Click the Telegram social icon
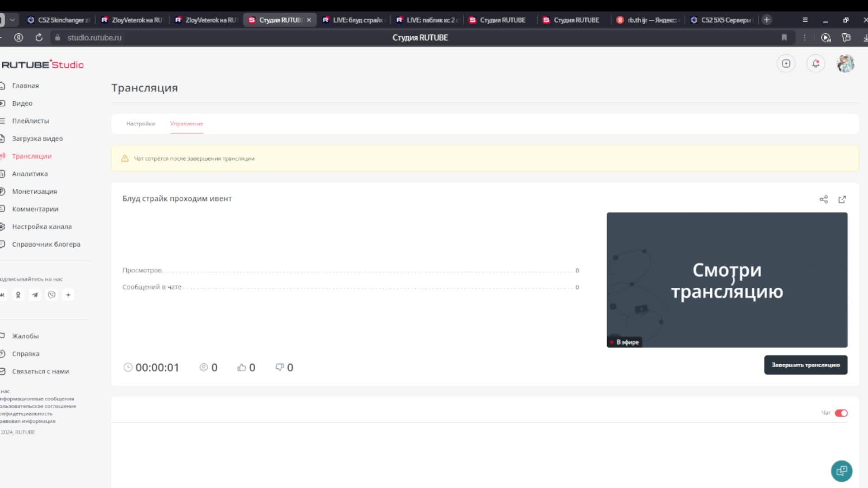 point(35,295)
